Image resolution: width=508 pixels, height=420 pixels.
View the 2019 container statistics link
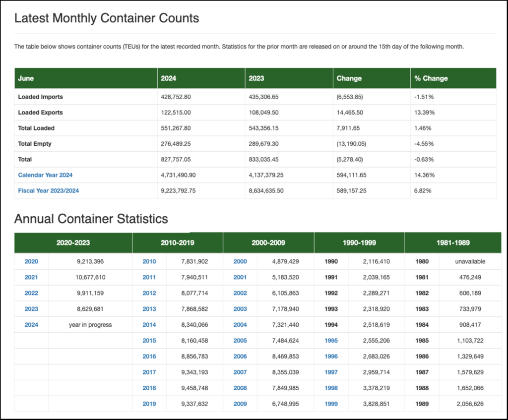[x=149, y=404]
